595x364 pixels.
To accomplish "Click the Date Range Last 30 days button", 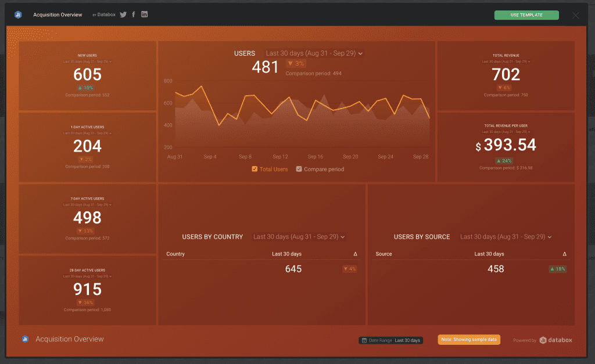I will click(391, 340).
